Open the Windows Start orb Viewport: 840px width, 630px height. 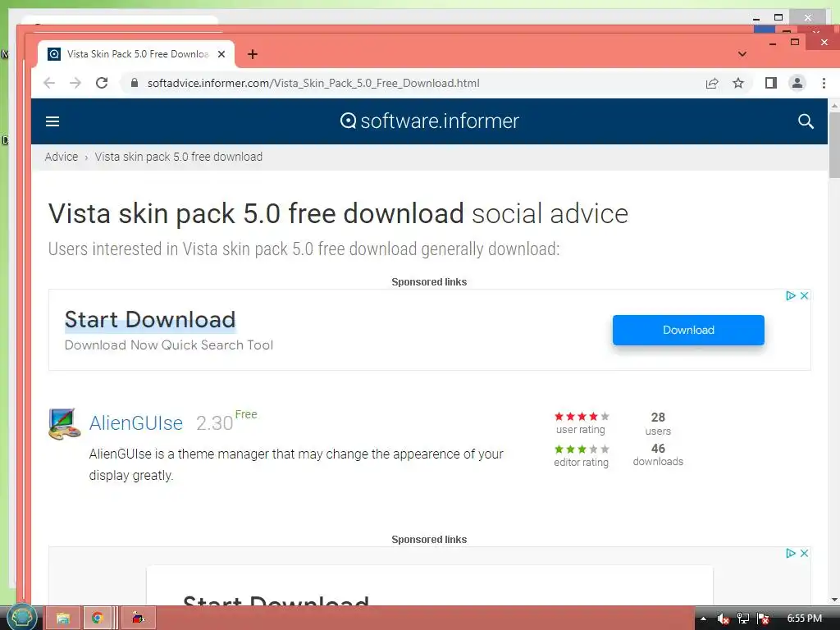click(21, 617)
